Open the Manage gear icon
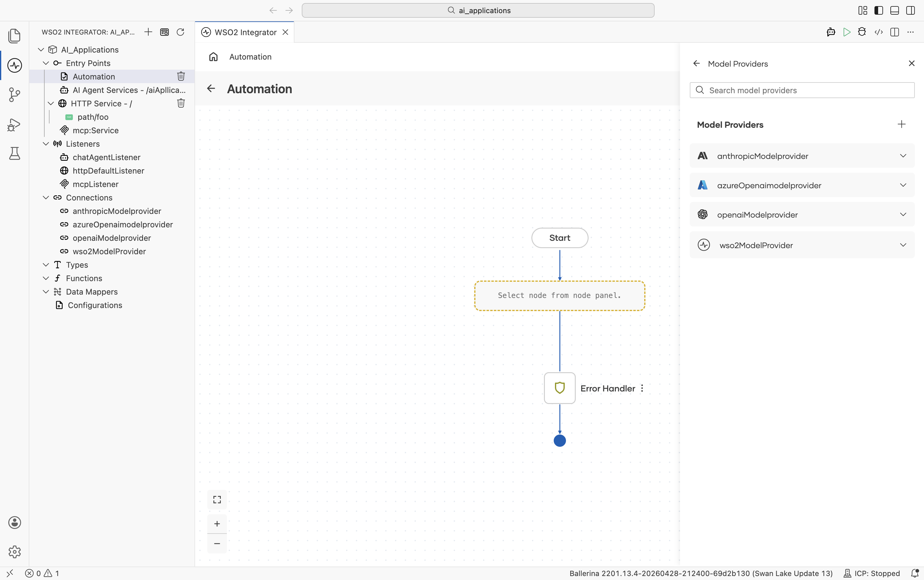The height and width of the screenshot is (580, 924). click(x=15, y=552)
